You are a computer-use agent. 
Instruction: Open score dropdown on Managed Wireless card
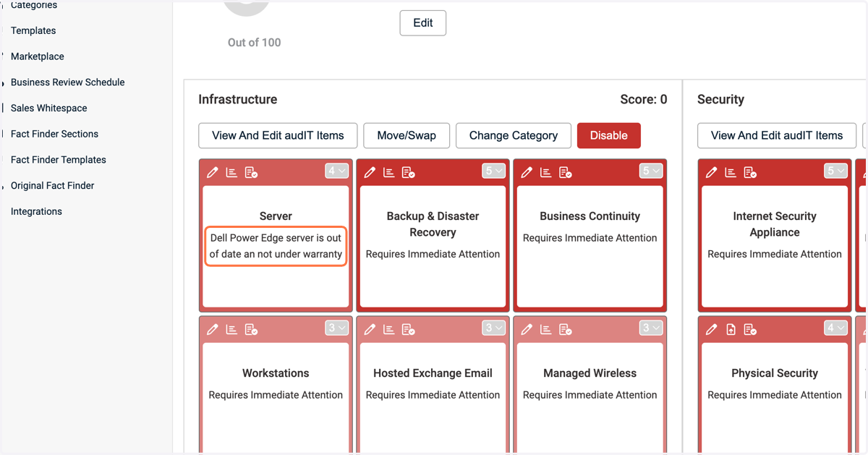point(651,328)
